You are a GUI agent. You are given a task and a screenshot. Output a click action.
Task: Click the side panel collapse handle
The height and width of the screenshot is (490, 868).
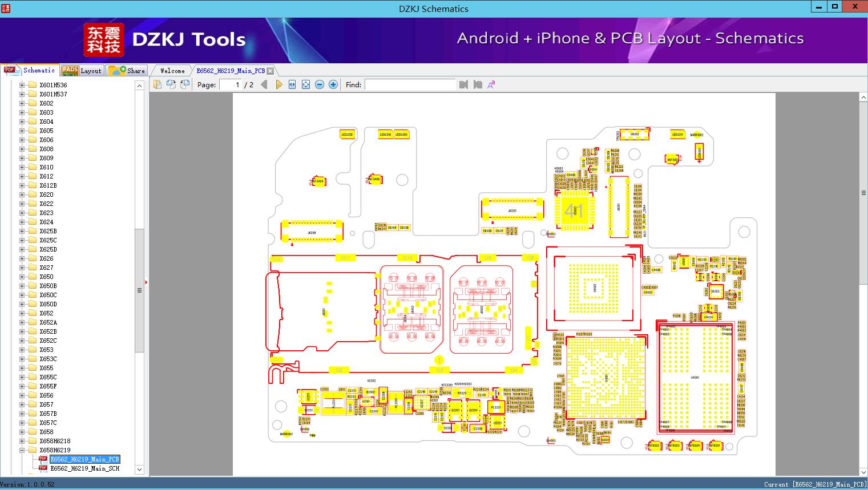click(146, 282)
